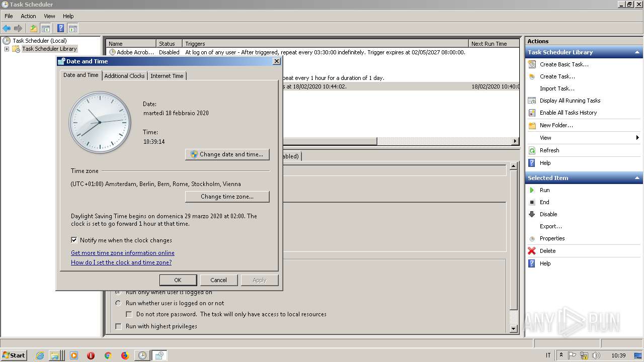
Task: Select Run whether user is logged on or not
Action: [x=118, y=303]
